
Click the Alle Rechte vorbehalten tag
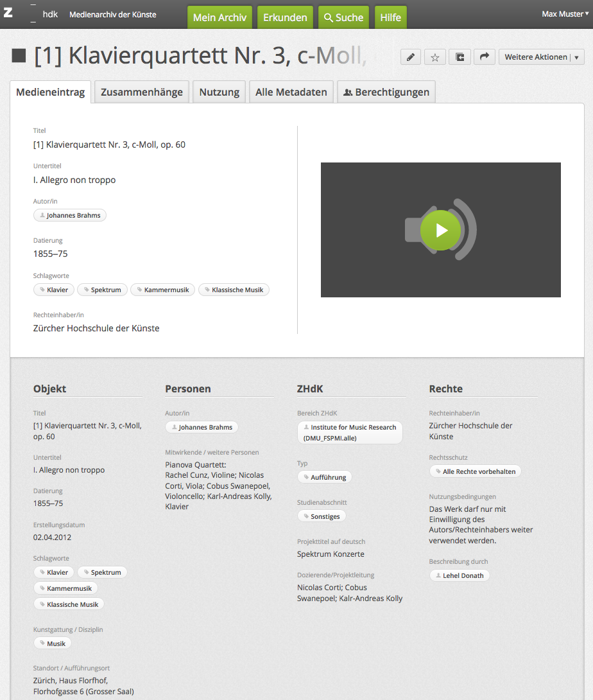475,471
